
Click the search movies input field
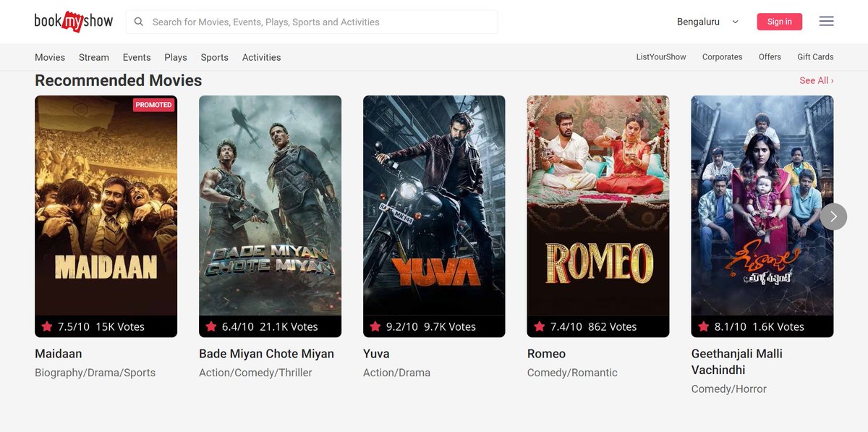pos(312,22)
